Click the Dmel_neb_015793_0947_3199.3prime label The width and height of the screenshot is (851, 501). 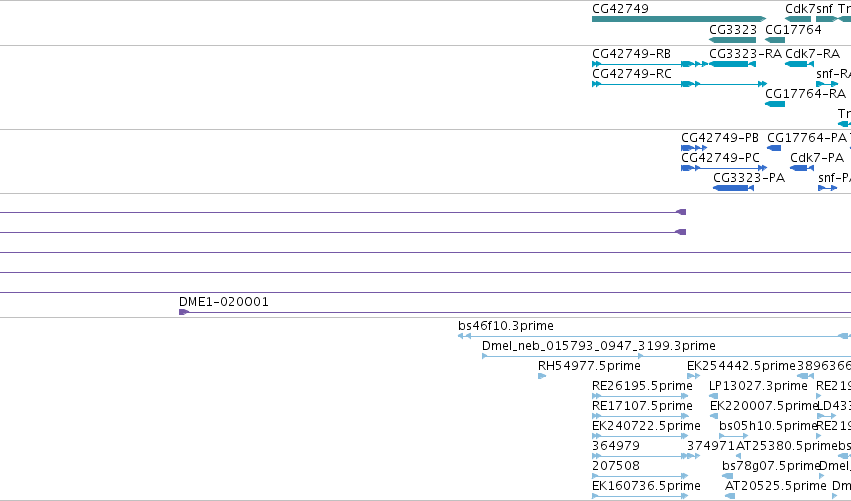(x=599, y=346)
